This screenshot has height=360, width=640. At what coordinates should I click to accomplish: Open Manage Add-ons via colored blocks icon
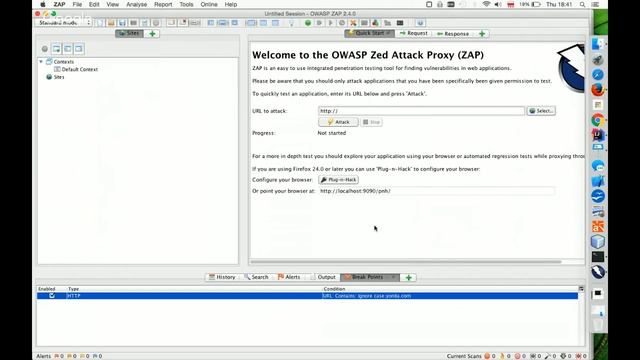coord(376,23)
